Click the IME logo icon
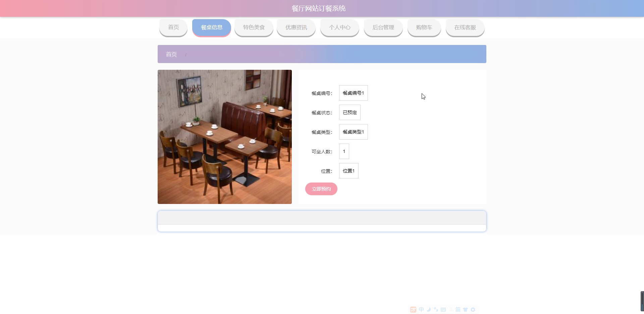This screenshot has height=314, width=644. point(413,310)
